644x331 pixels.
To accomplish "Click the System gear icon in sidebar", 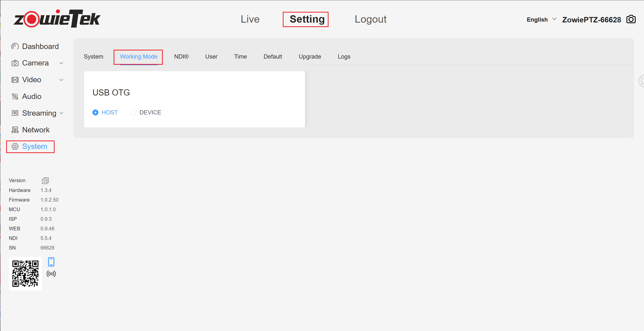I will pyautogui.click(x=15, y=146).
